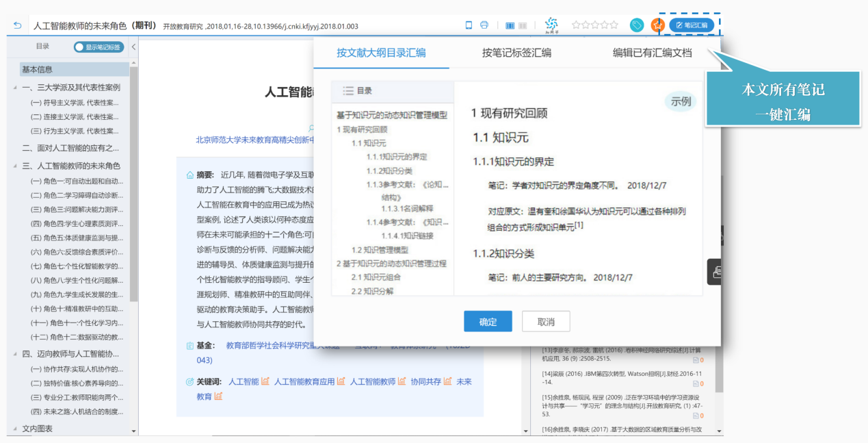The image size is (868, 443).
Task: Click the orange favorite star icon
Action: [x=657, y=25]
